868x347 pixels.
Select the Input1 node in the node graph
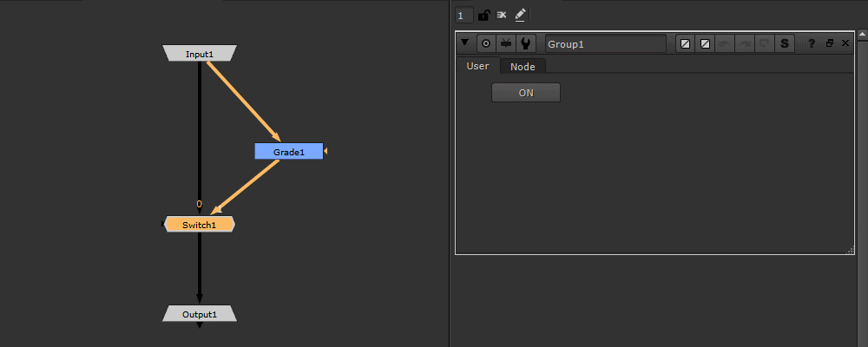[200, 54]
